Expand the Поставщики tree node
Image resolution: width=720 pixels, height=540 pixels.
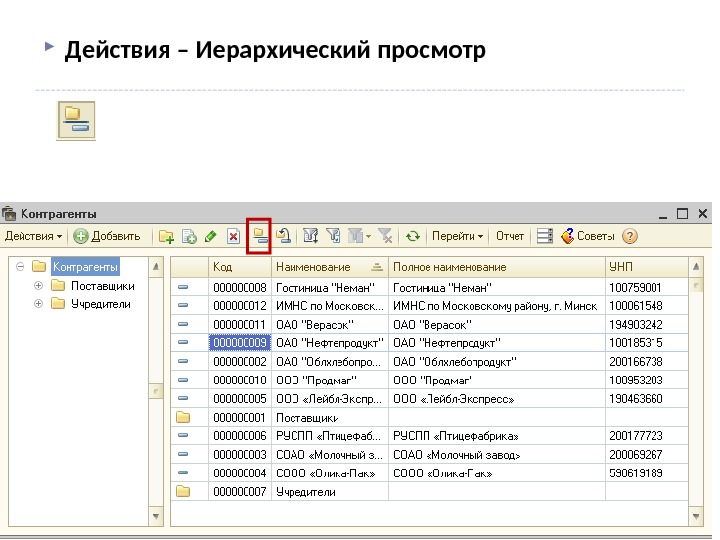[x=39, y=286]
